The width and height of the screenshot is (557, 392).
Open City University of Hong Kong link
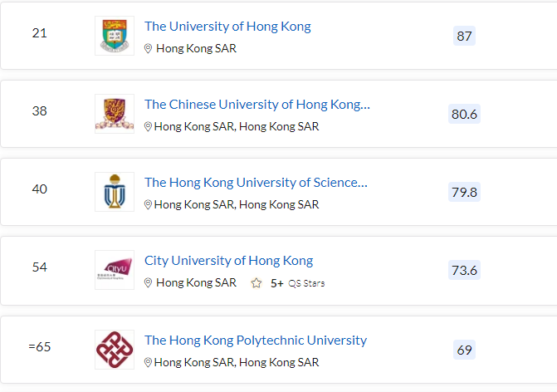(x=228, y=261)
